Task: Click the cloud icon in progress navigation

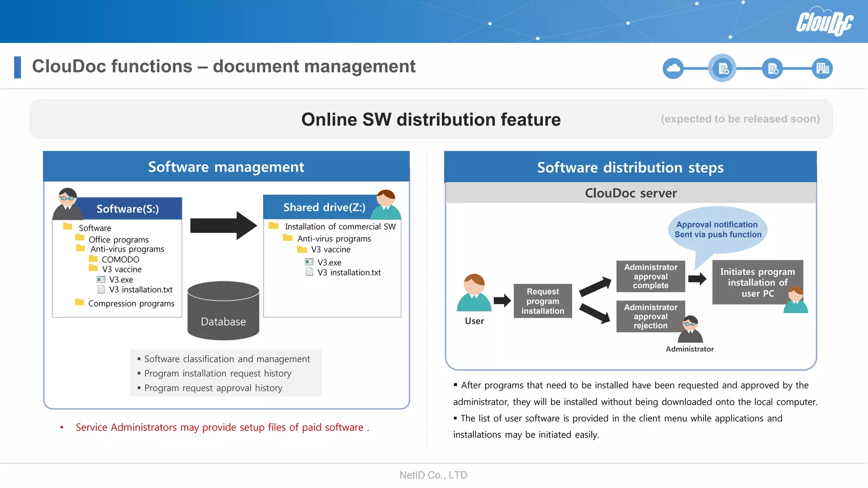Action: 673,68
